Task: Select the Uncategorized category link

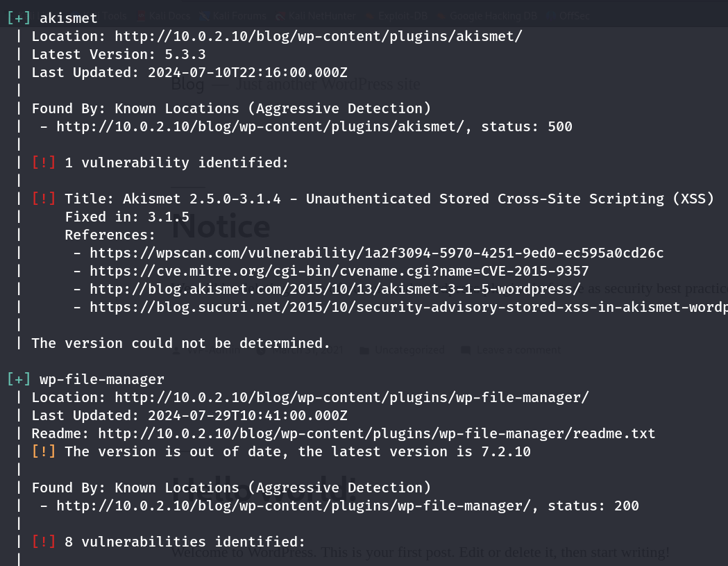Action: 409,350
